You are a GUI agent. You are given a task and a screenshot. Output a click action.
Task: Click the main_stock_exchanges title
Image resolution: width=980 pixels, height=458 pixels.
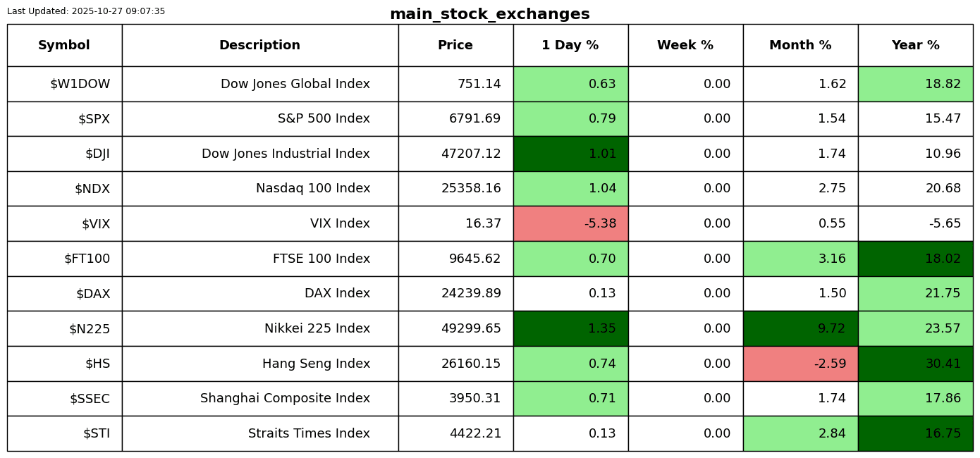click(489, 14)
